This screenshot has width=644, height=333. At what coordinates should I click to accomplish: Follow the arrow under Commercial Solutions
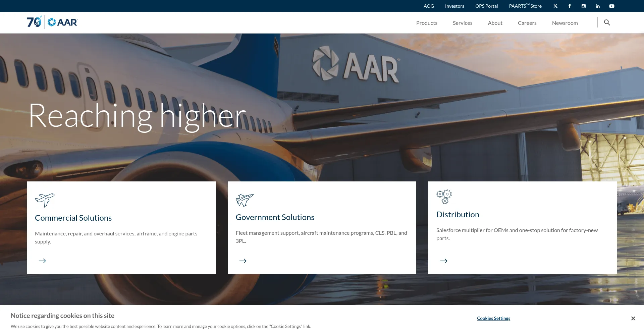pos(42,261)
